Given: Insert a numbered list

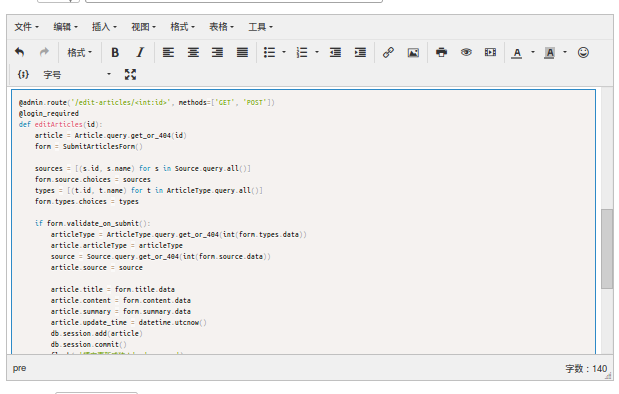Looking at the screenshot, I should click(x=302, y=52).
